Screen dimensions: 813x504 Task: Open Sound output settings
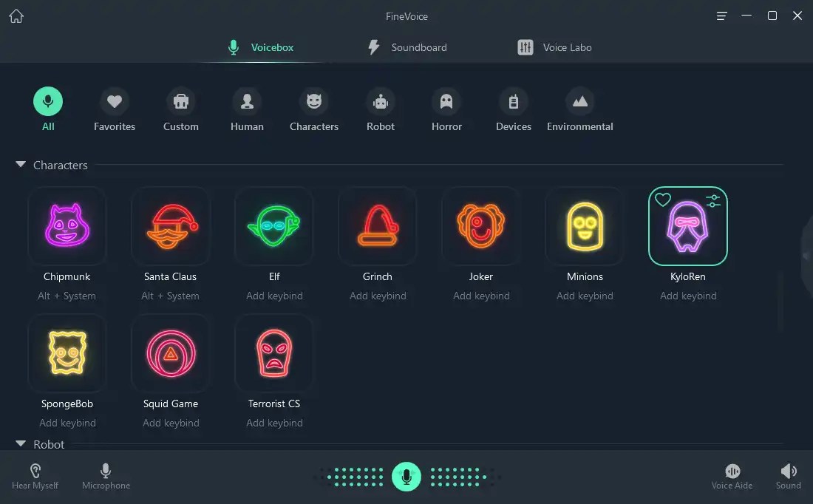pyautogui.click(x=788, y=477)
